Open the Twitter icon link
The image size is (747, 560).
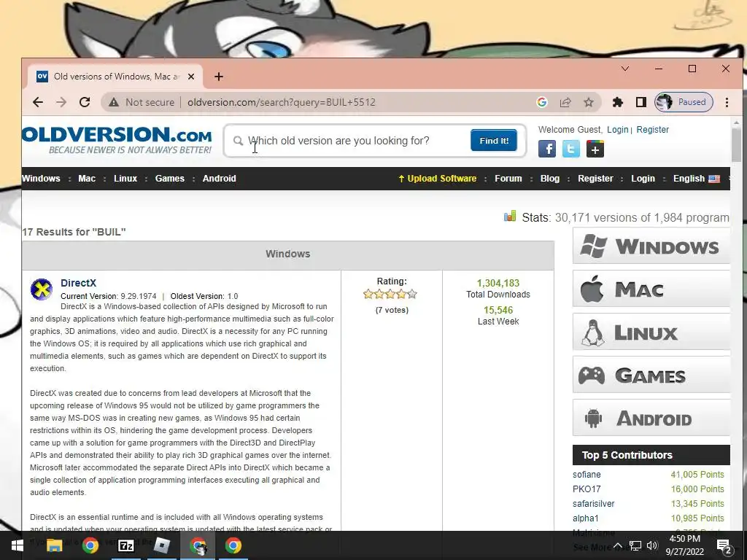tap(570, 149)
